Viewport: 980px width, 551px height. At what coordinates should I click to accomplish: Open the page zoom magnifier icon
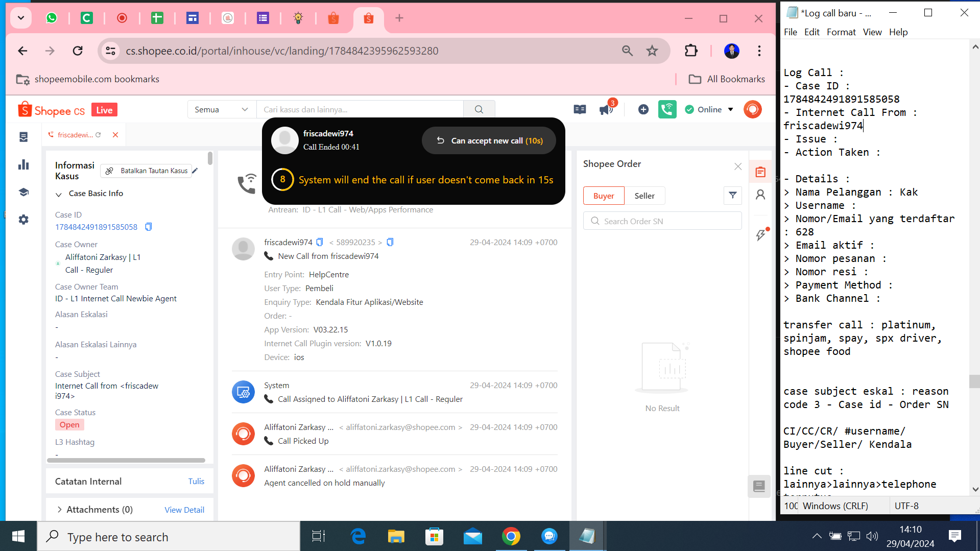(x=627, y=51)
